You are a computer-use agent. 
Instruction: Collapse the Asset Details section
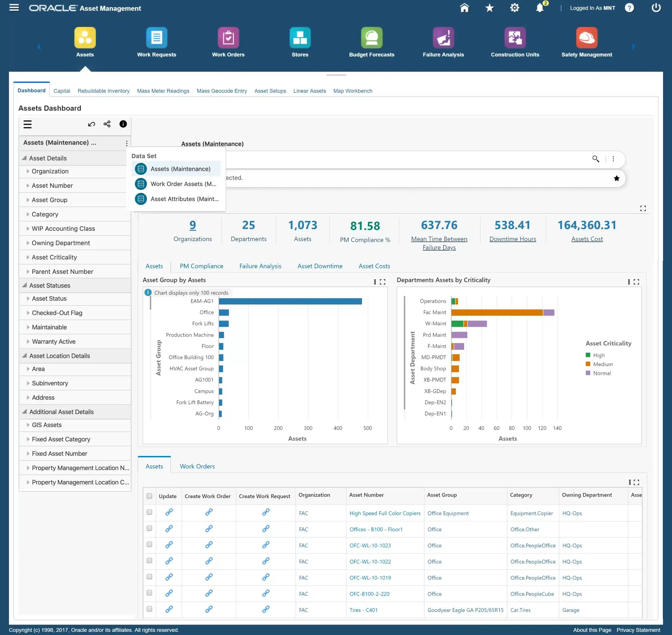click(24, 158)
